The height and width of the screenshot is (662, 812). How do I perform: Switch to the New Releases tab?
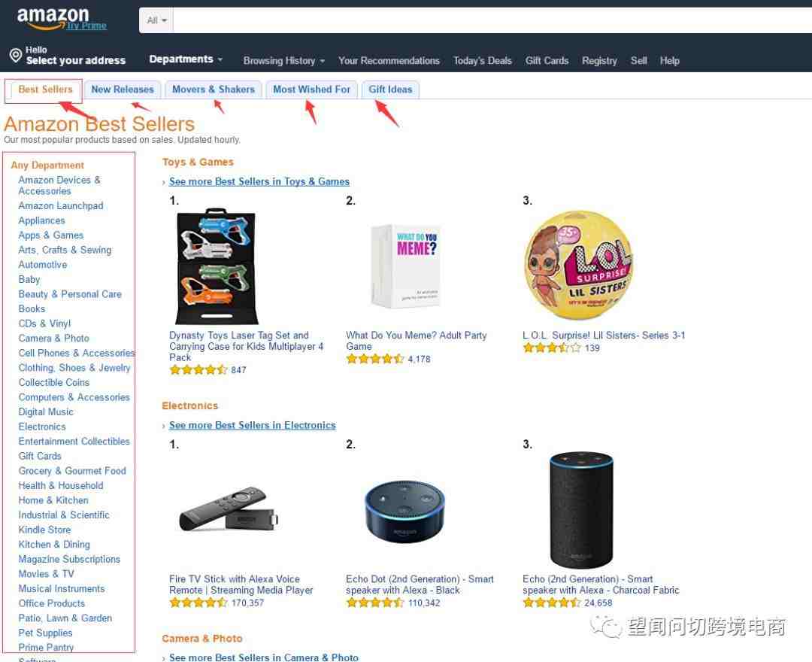coord(123,90)
